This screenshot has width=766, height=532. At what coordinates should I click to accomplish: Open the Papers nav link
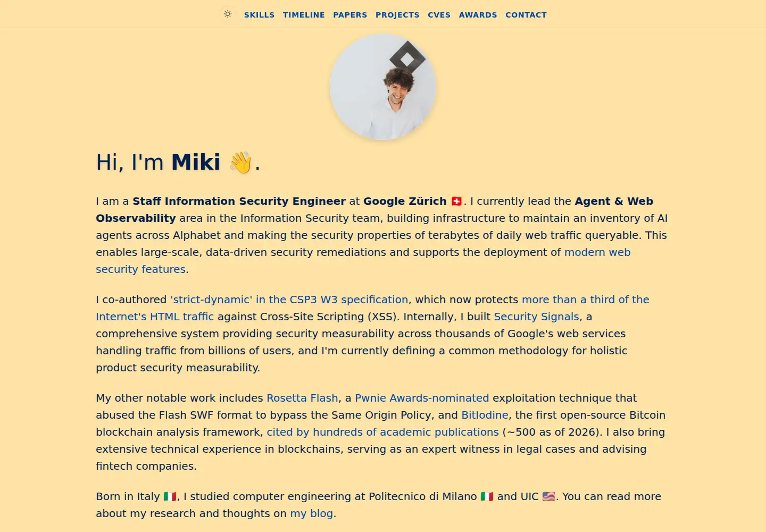pos(350,15)
